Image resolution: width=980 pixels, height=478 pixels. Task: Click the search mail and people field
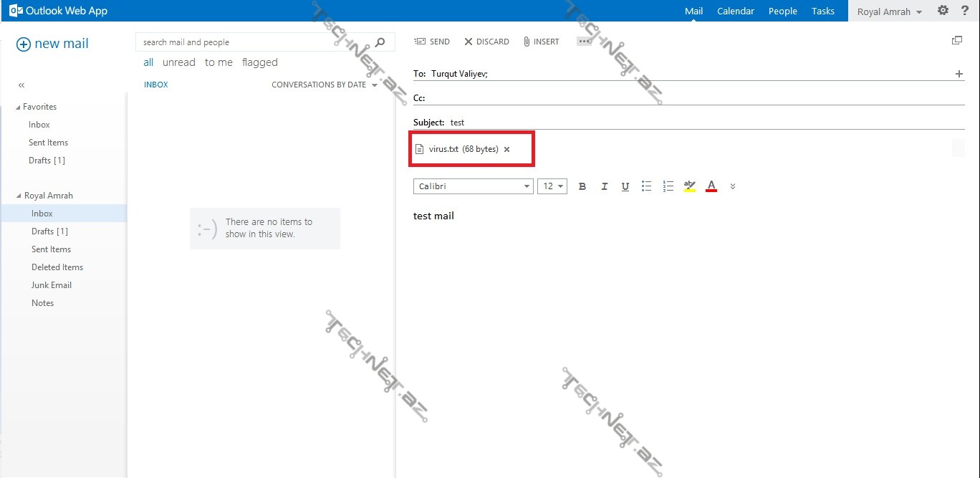pos(254,42)
